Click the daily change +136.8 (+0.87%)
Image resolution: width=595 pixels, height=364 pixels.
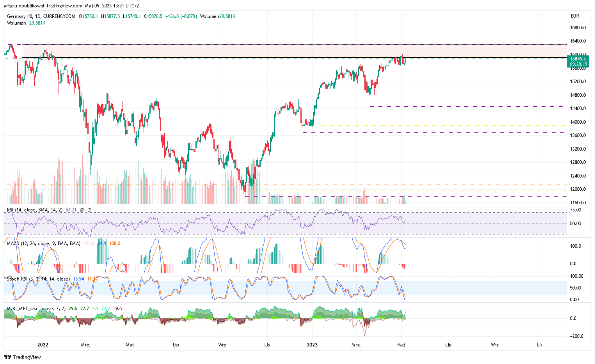tap(181, 16)
